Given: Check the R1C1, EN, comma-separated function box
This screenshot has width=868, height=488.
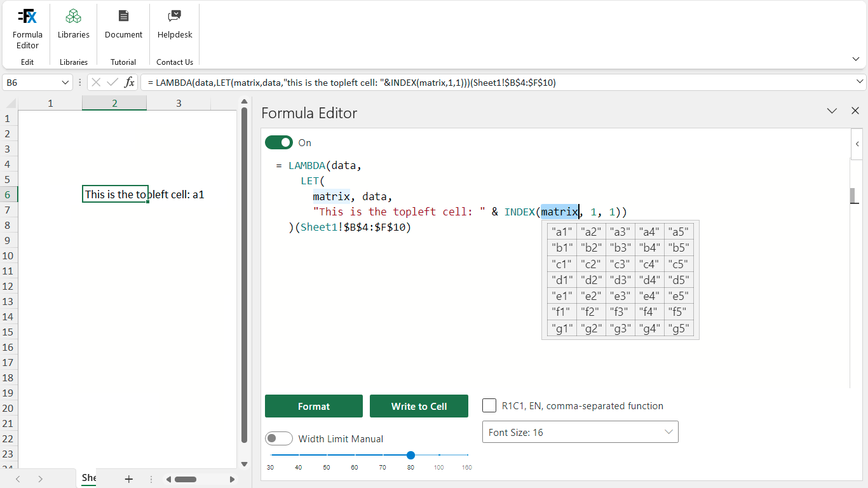Looking at the screenshot, I should pyautogui.click(x=489, y=405).
